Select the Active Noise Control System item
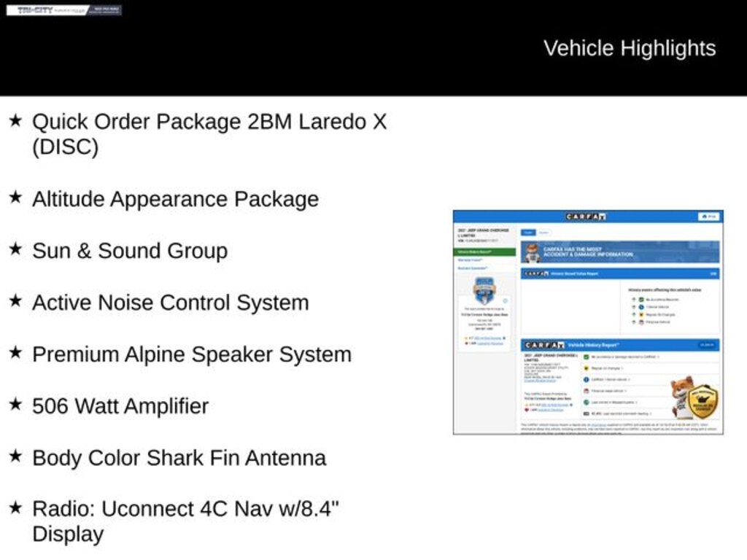Image resolution: width=747 pixels, height=560 pixels. pyautogui.click(x=170, y=303)
